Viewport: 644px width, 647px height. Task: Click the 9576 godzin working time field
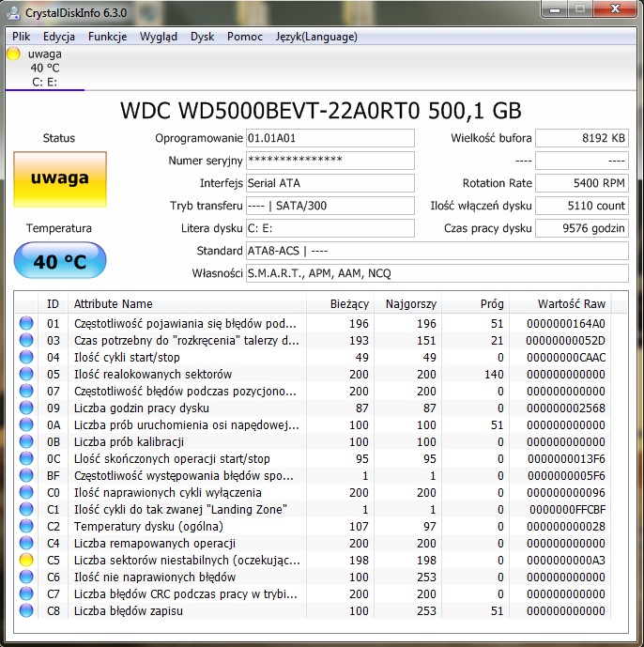click(582, 228)
